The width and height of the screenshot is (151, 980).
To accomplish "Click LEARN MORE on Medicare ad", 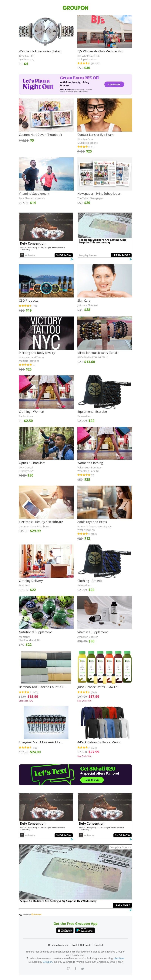I will [x=121, y=255].
